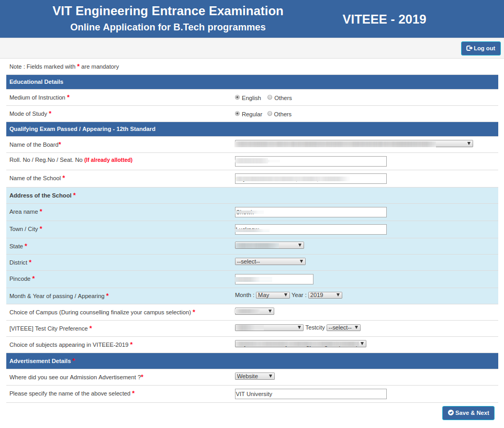Choose Others for Medium of Instruction
The width and height of the screenshot is (504, 428).
click(270, 97)
